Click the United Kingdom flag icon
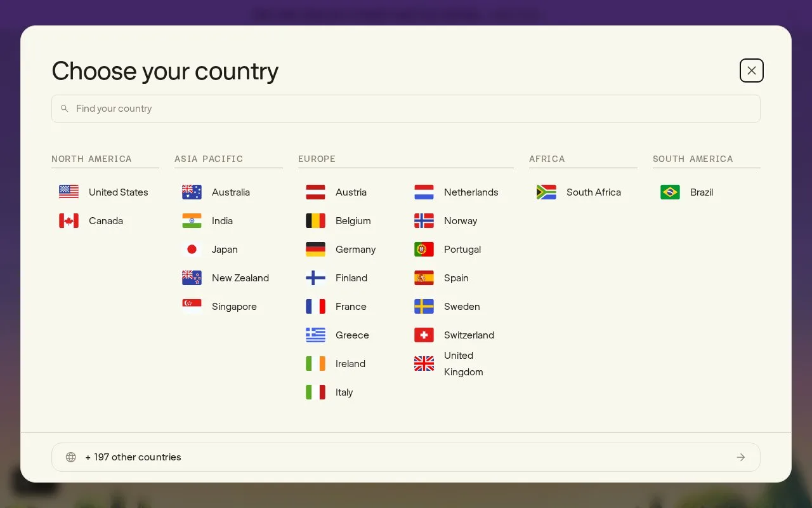The height and width of the screenshot is (508, 812). [424, 363]
